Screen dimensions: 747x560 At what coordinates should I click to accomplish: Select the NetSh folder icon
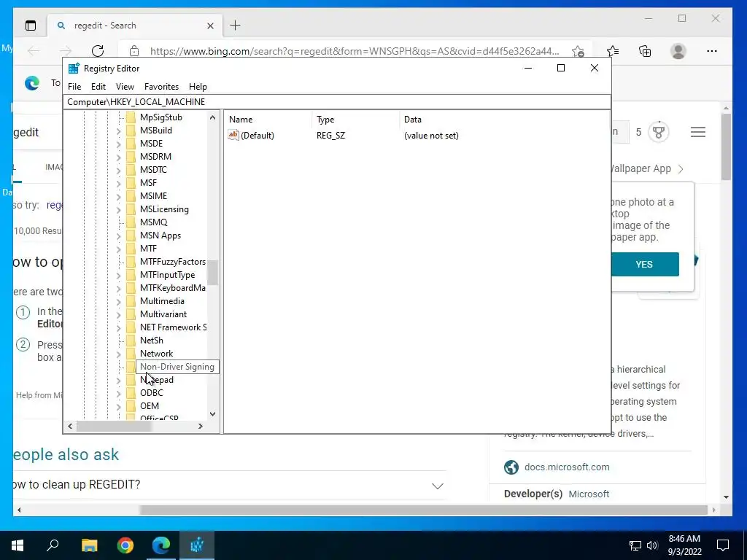tap(131, 341)
